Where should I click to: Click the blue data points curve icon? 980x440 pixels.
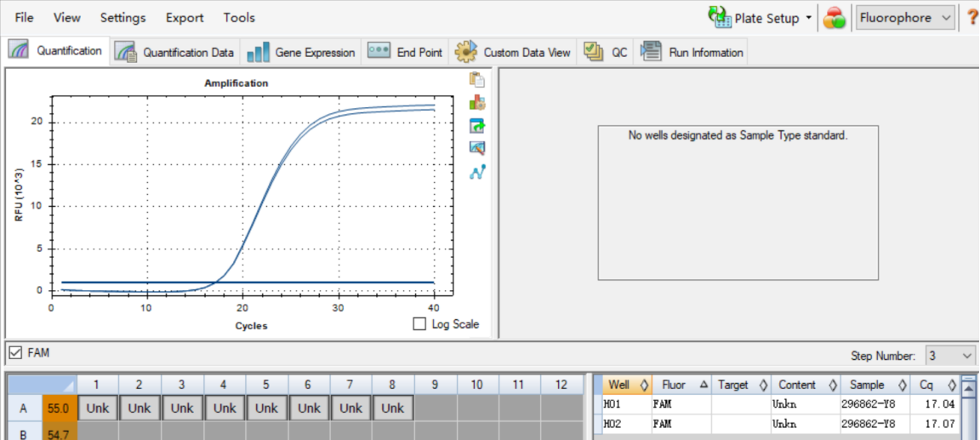click(477, 172)
